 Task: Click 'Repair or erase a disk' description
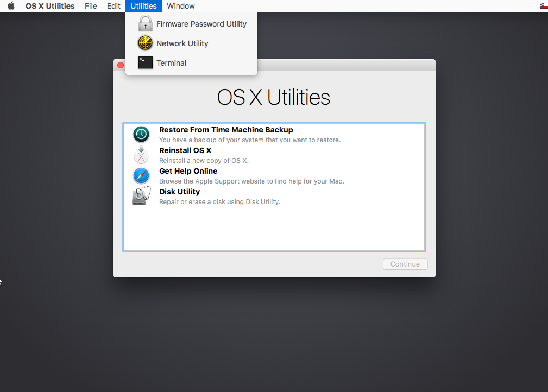coord(219,201)
